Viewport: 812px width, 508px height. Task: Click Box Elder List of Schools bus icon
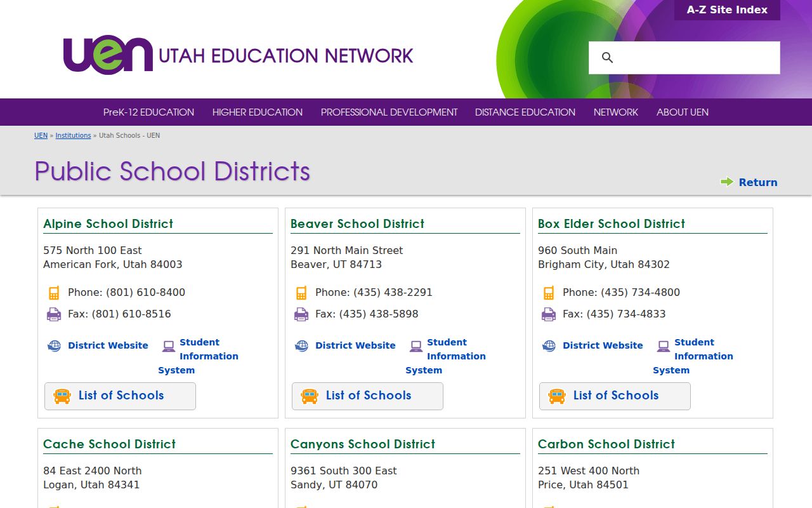coord(557,396)
